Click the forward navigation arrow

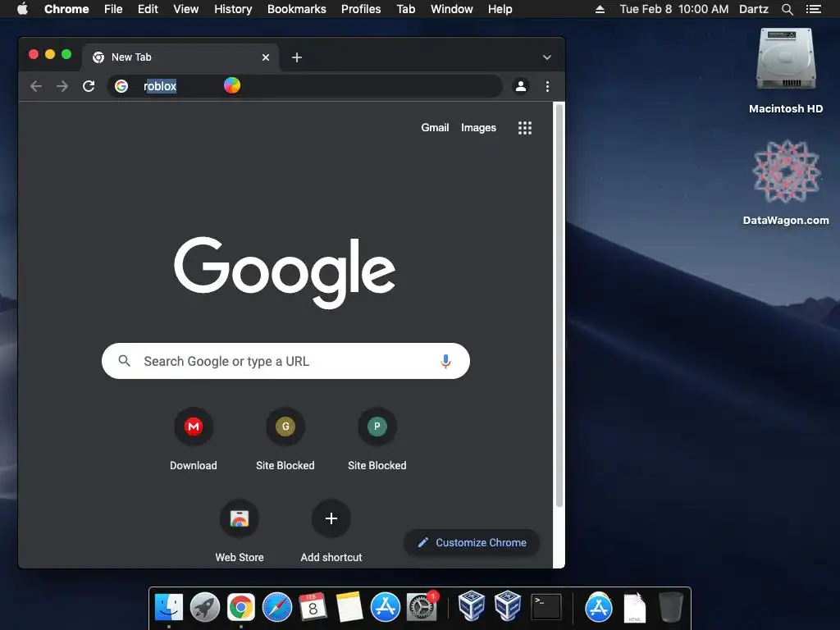[62, 86]
